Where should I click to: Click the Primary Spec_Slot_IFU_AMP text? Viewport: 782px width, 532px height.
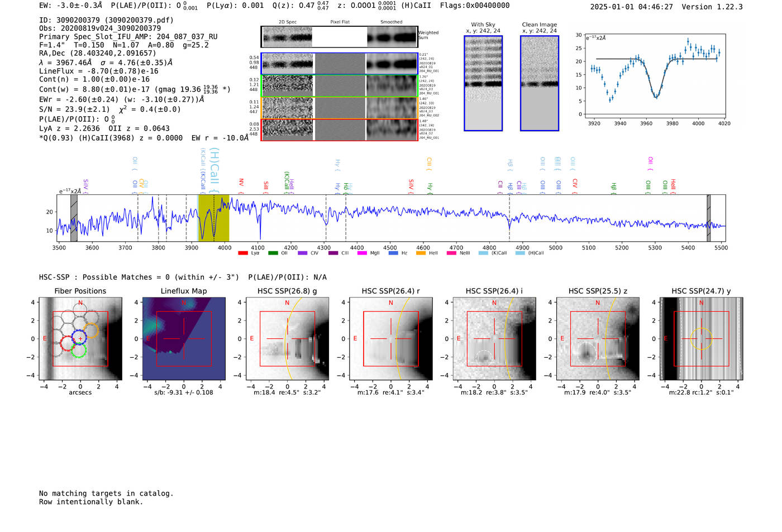(x=128, y=37)
